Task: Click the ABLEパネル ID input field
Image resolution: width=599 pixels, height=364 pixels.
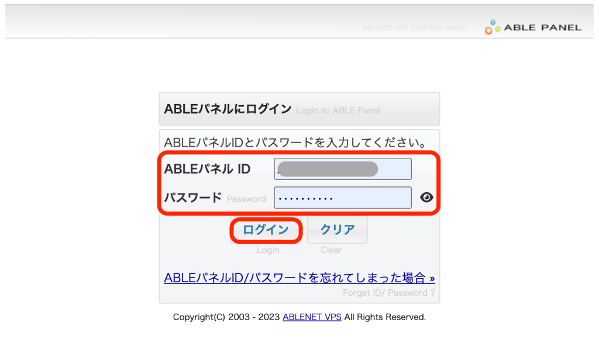Action: [342, 169]
